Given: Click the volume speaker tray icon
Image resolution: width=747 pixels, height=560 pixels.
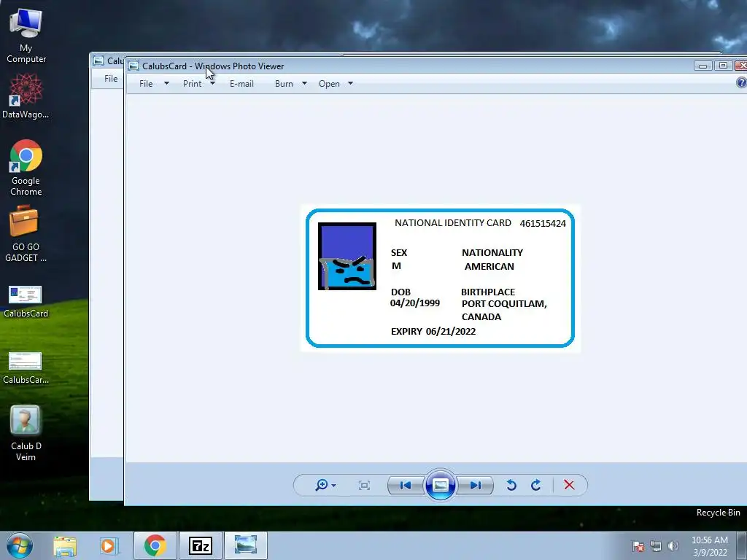Looking at the screenshot, I should (673, 546).
